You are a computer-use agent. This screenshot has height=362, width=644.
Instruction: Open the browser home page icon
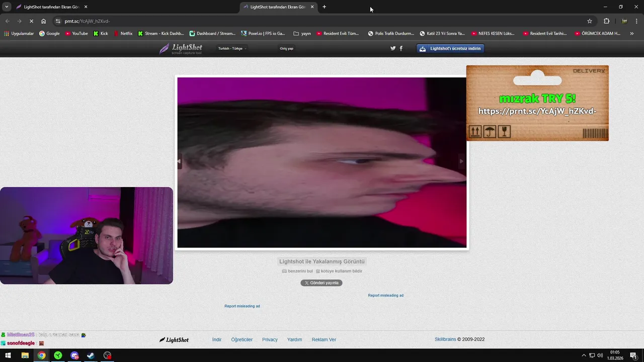(x=43, y=21)
